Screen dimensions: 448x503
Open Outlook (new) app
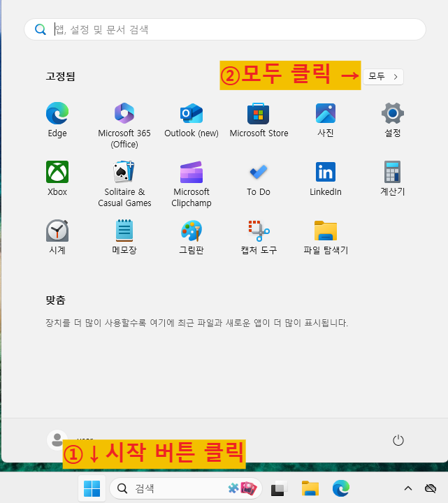pyautogui.click(x=192, y=119)
